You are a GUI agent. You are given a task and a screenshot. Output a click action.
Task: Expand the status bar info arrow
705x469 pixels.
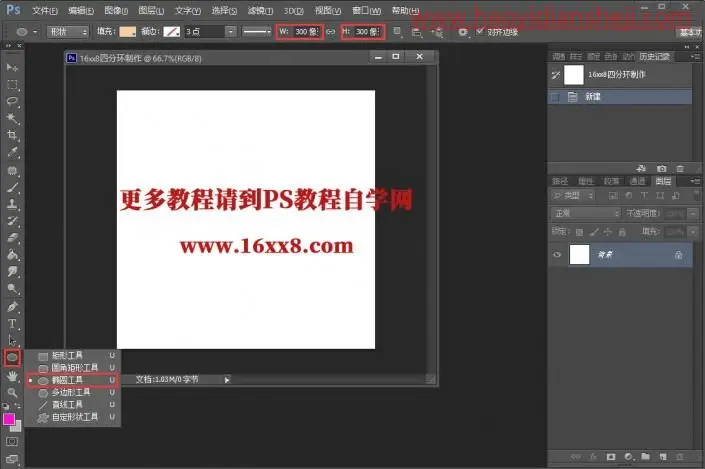227,380
